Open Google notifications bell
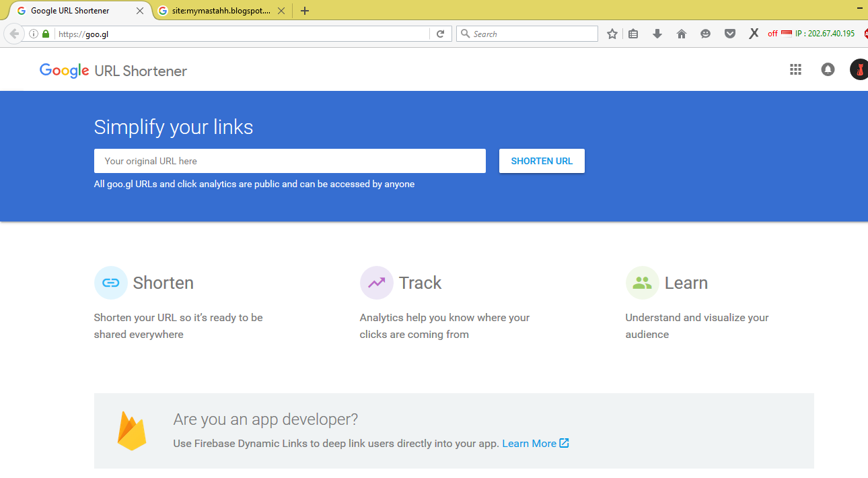Viewport: 868px width, 478px height. pos(828,69)
